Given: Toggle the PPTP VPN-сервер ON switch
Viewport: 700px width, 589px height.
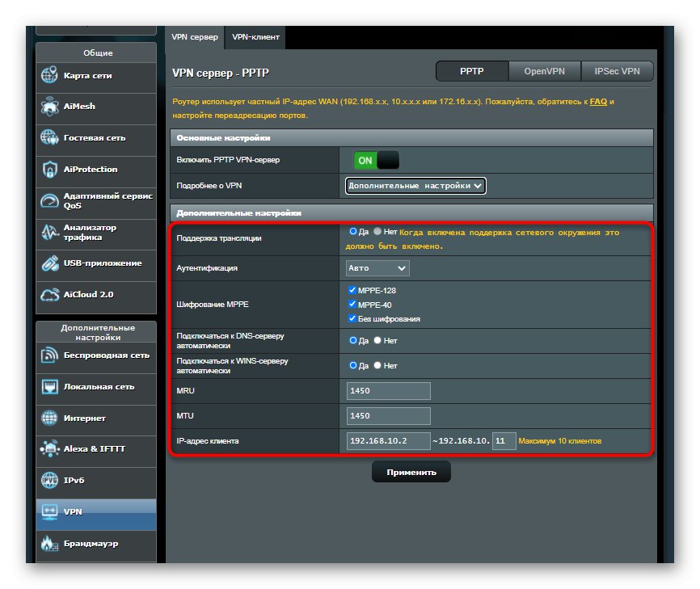Looking at the screenshot, I should [x=377, y=160].
